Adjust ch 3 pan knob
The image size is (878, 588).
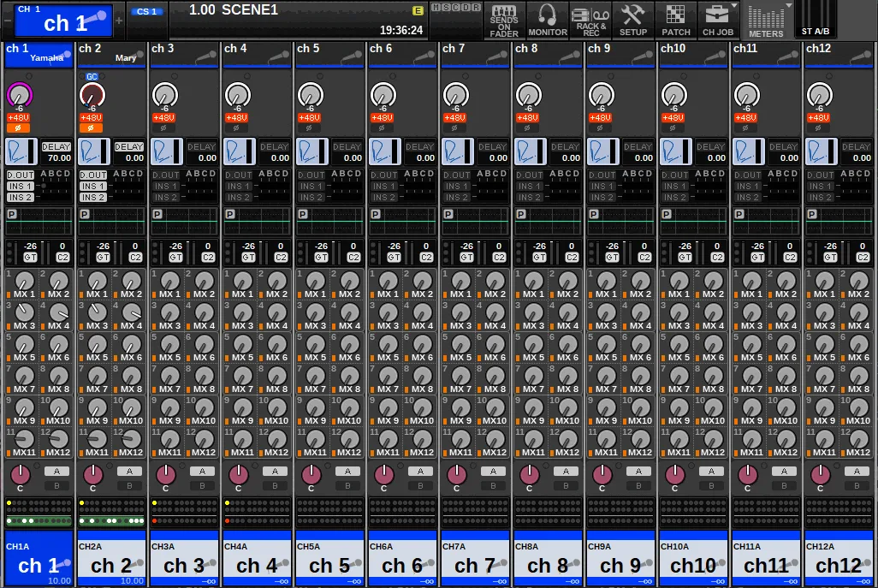[x=165, y=475]
